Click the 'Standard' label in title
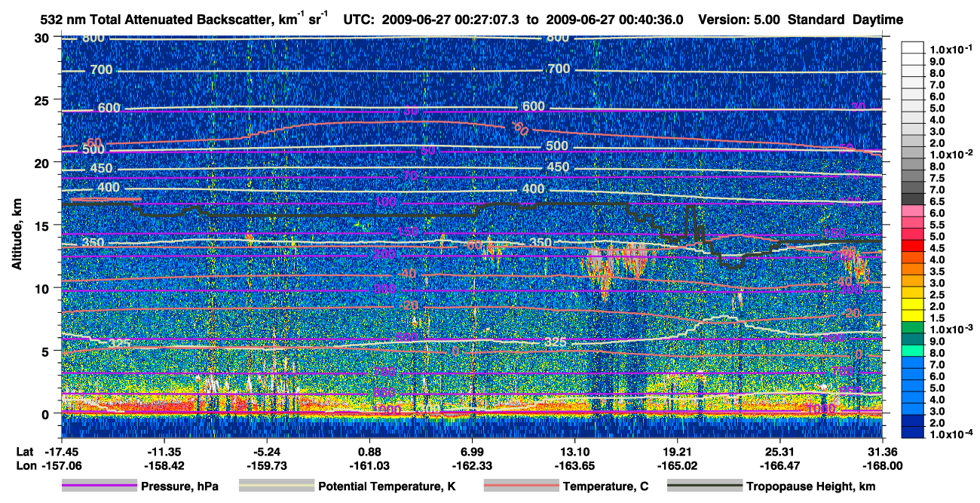The height and width of the screenshot is (503, 980). pos(816,20)
